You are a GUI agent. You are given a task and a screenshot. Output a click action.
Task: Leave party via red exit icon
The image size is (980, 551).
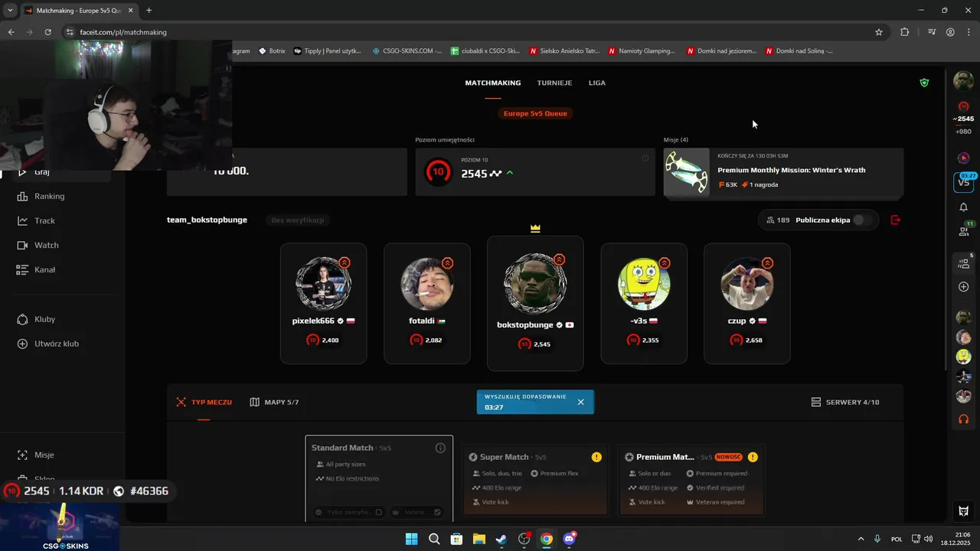(x=896, y=220)
